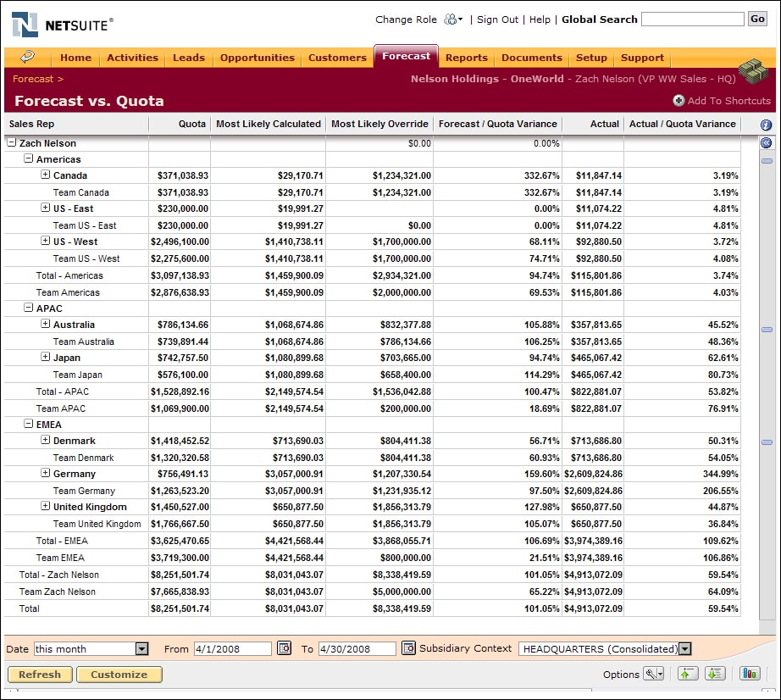Select the Total - EMEA row label
Image resolution: width=781 pixels, height=700 pixels.
pyautogui.click(x=62, y=541)
